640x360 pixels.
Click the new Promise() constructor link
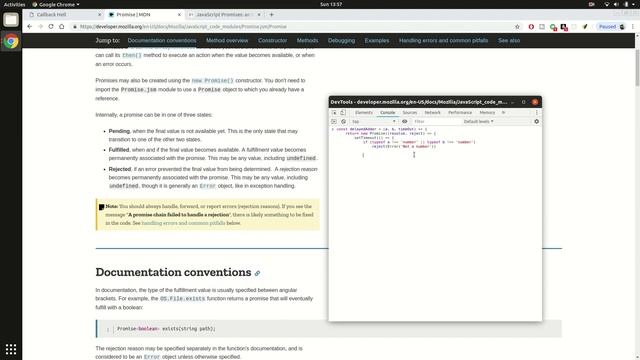coord(213,80)
